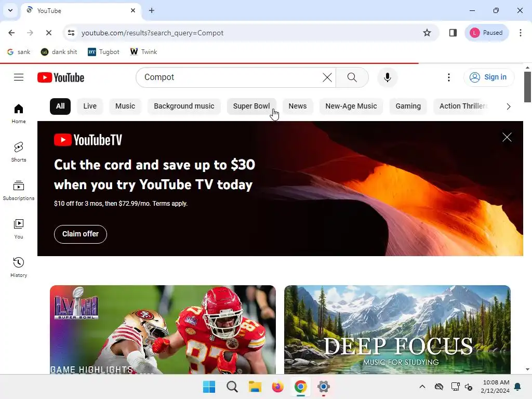Image resolution: width=532 pixels, height=399 pixels.
Task: Close the YouTube tab
Action: [x=133, y=10]
